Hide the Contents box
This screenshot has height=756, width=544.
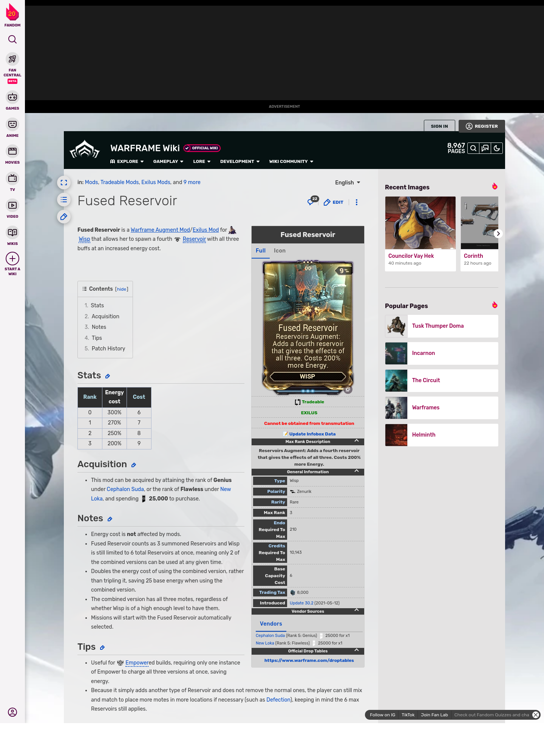pyautogui.click(x=122, y=289)
